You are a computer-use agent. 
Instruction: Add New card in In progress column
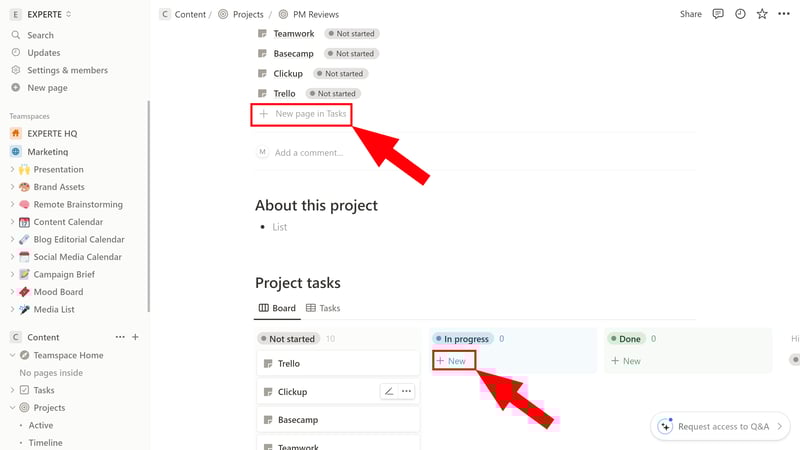click(x=452, y=361)
